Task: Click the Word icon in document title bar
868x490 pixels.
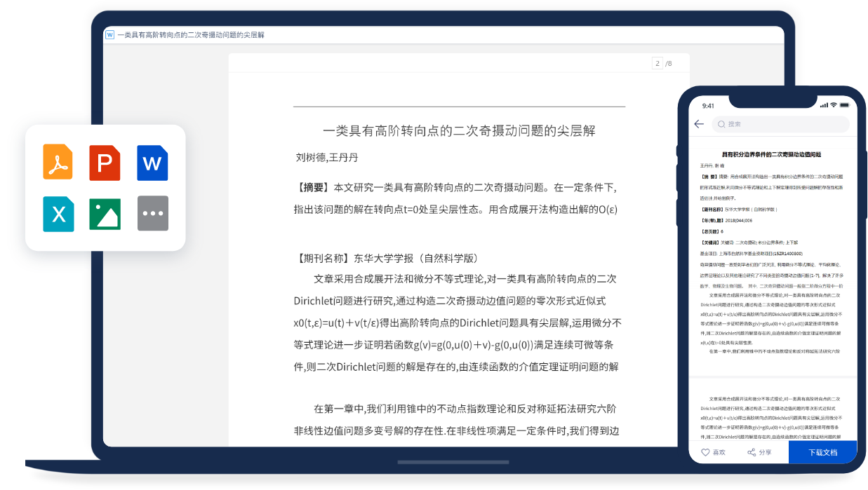Action: 109,34
